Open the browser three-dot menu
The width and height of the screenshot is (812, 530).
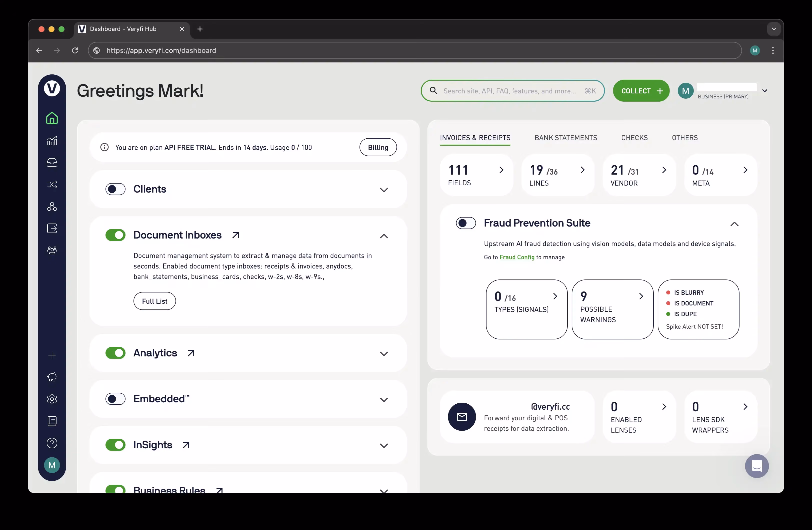coord(773,50)
